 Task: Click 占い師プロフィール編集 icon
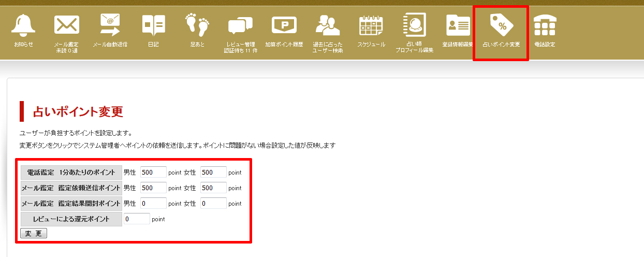pyautogui.click(x=414, y=25)
